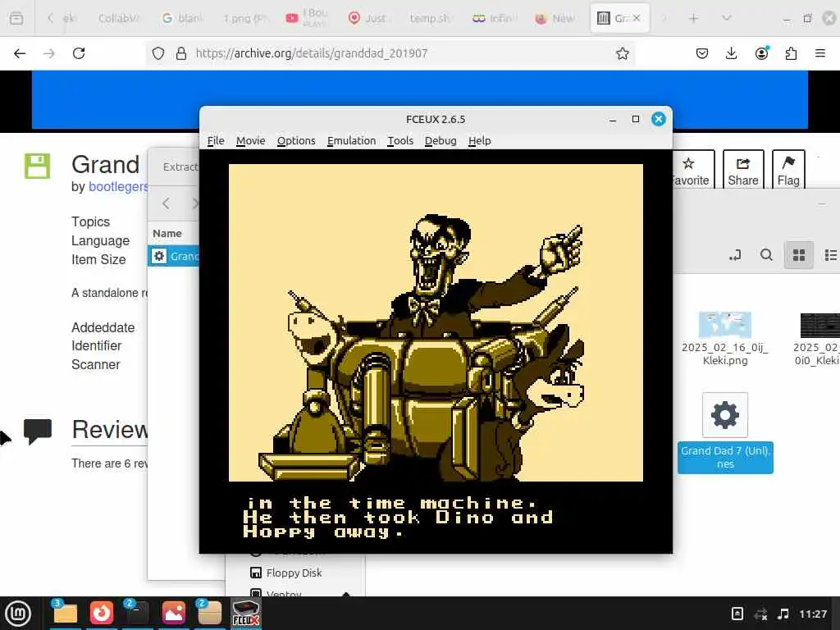Expand the list all tabs dropdown
840x630 pixels.
(x=727, y=18)
